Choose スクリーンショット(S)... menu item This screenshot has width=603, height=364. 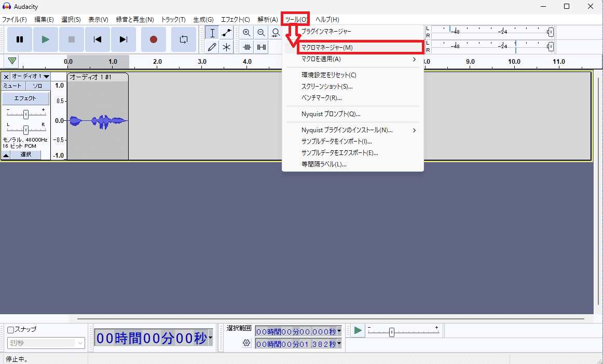[x=353, y=87]
